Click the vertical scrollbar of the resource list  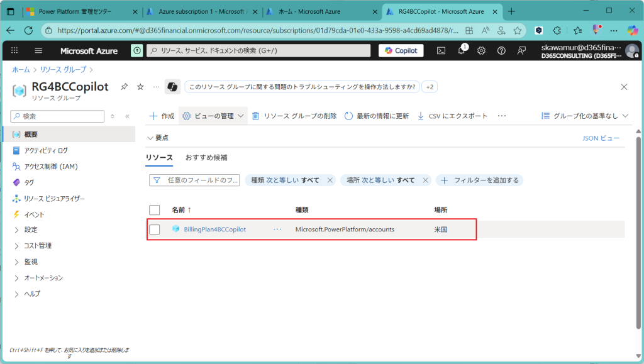tap(638, 234)
